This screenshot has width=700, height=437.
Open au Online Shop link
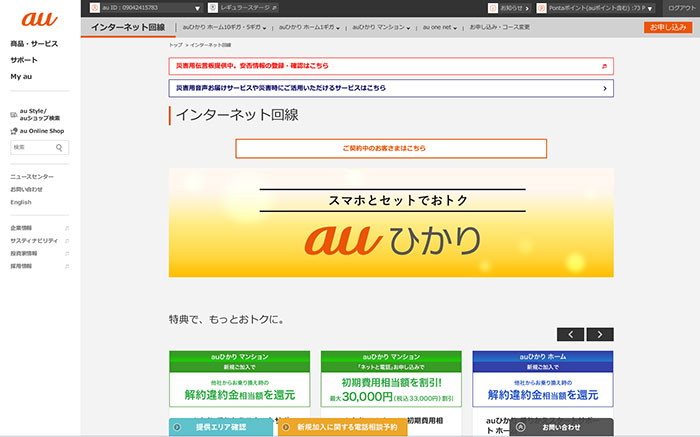42,131
